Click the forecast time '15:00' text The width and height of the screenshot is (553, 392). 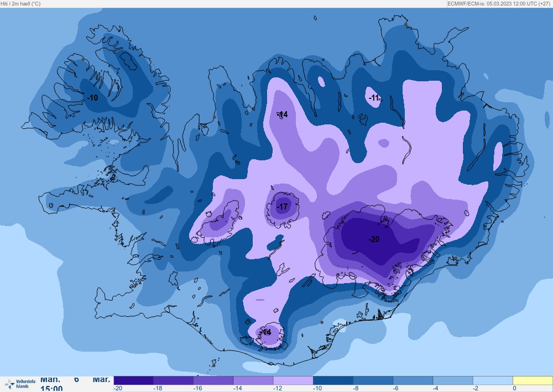tap(51, 389)
